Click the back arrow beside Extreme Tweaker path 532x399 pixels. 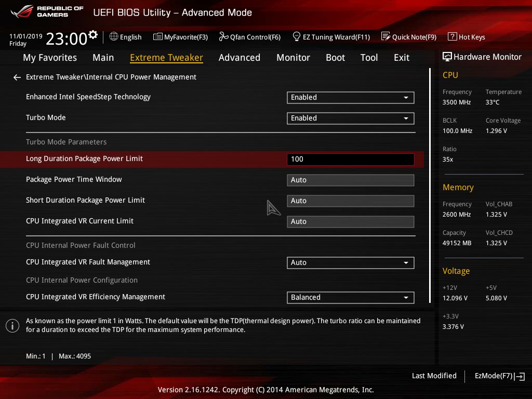pos(17,77)
